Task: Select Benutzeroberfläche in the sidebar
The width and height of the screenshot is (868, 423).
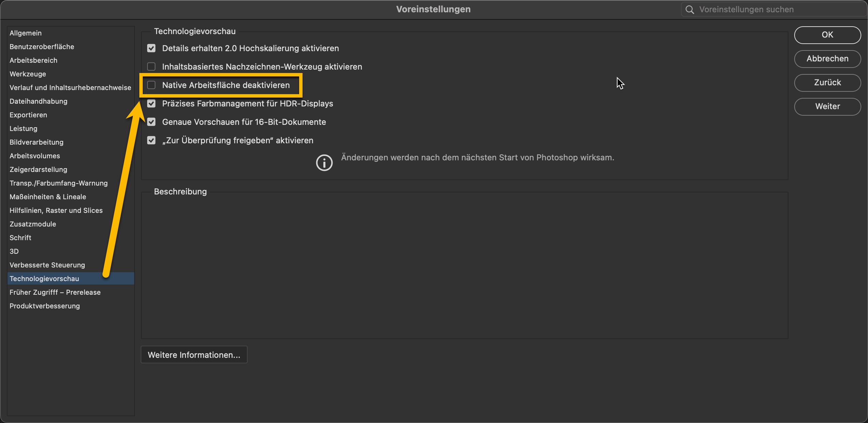Action: 42,47
